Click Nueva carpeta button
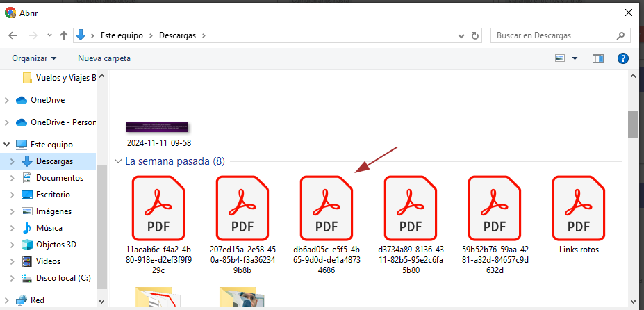The width and height of the screenshot is (644, 310). pos(104,58)
